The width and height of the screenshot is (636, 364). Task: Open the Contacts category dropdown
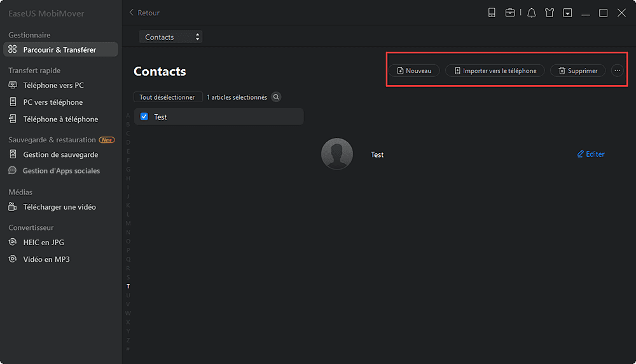click(x=170, y=37)
